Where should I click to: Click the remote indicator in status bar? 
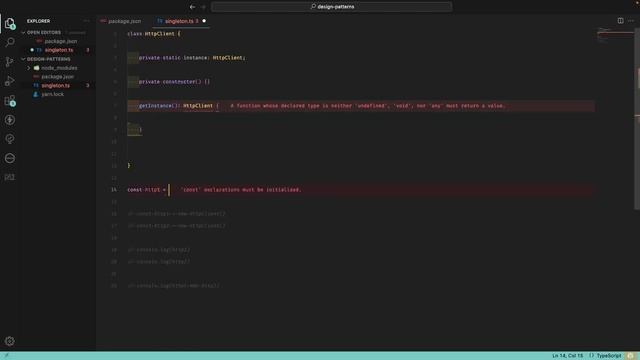tap(6, 356)
